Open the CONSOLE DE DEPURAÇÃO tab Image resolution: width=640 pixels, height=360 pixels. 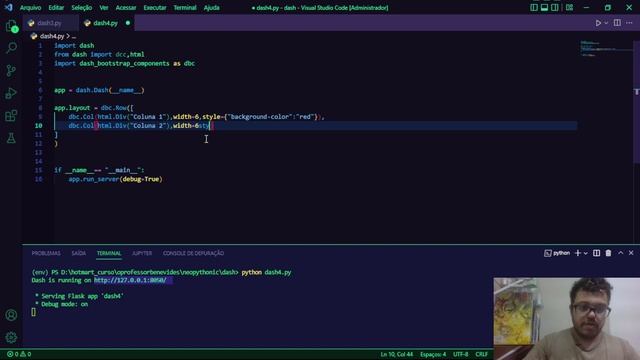(x=193, y=253)
